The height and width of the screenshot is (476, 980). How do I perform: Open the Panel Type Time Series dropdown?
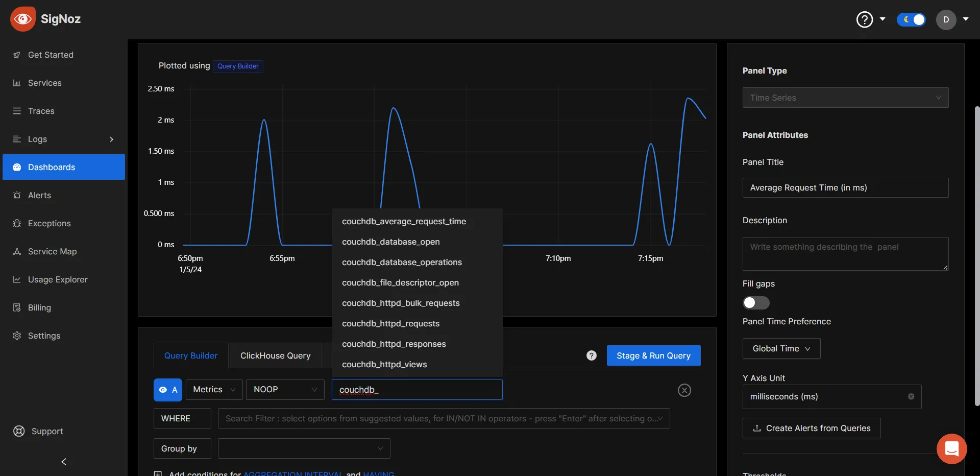click(845, 98)
